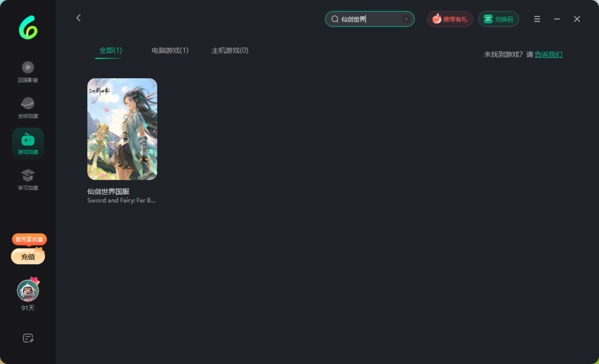Open the hamburger main menu
The width and height of the screenshot is (599, 364).
point(537,19)
